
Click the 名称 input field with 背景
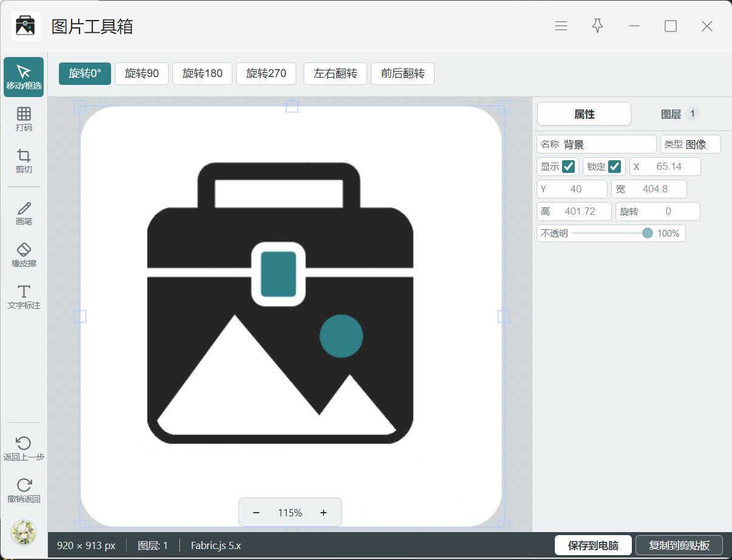(x=597, y=144)
